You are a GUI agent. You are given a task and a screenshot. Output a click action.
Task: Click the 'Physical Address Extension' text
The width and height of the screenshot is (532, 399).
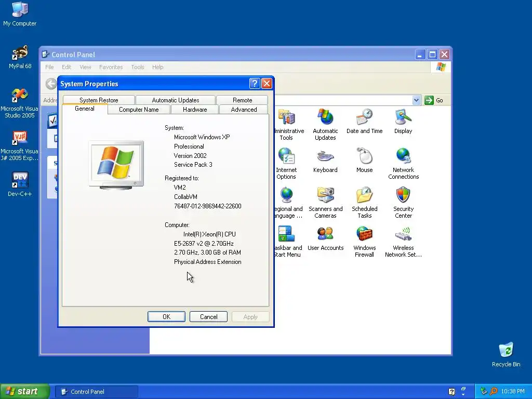pyautogui.click(x=208, y=262)
